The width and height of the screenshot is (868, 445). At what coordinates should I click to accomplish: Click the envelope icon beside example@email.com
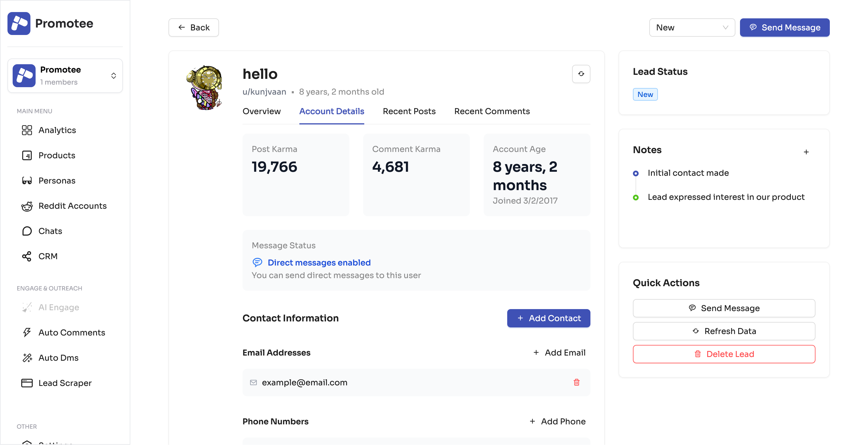253,383
